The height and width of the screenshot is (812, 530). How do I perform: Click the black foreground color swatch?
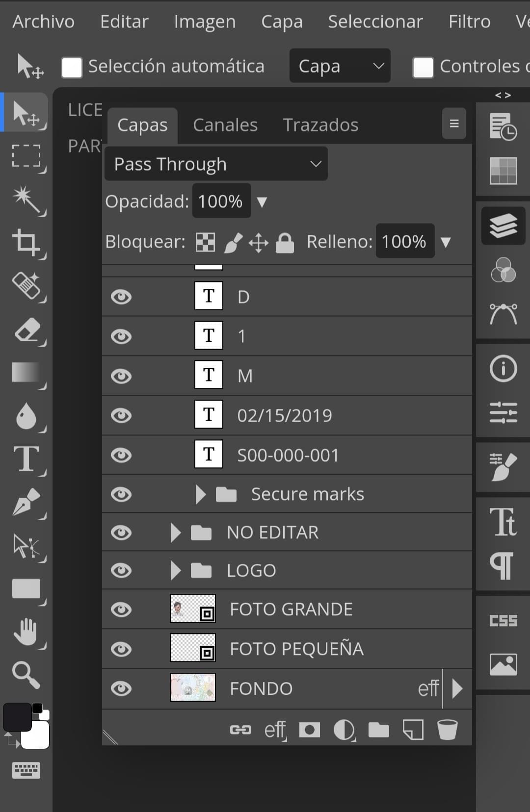click(17, 717)
